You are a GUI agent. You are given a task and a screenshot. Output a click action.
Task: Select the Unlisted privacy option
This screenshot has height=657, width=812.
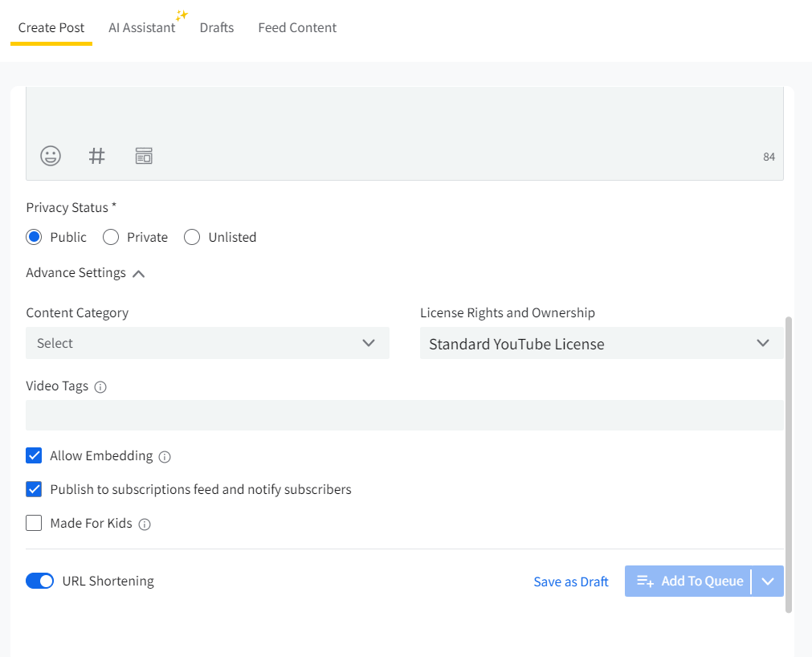192,237
